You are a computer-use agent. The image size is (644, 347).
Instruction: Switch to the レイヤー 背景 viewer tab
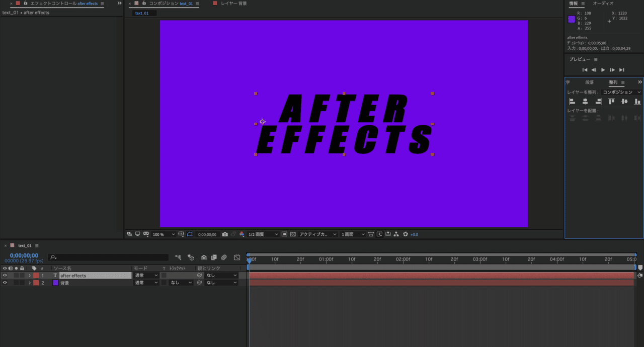pyautogui.click(x=234, y=4)
